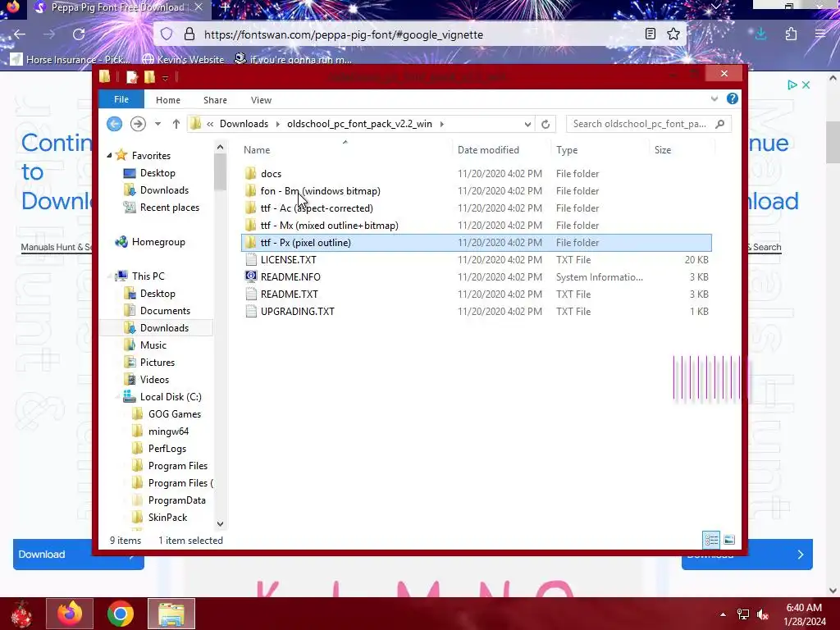This screenshot has height=630, width=840.
Task: Expand breadcrumb arrow after Downloads
Action: click(277, 124)
